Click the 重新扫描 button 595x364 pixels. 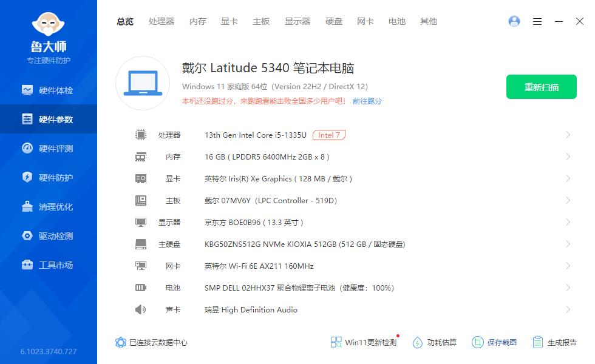click(x=542, y=87)
